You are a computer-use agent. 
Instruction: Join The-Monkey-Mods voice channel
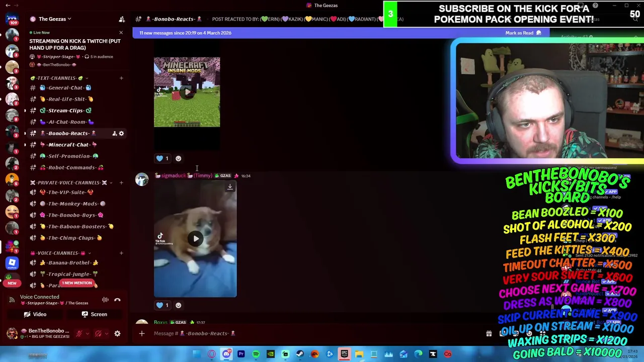click(76, 204)
